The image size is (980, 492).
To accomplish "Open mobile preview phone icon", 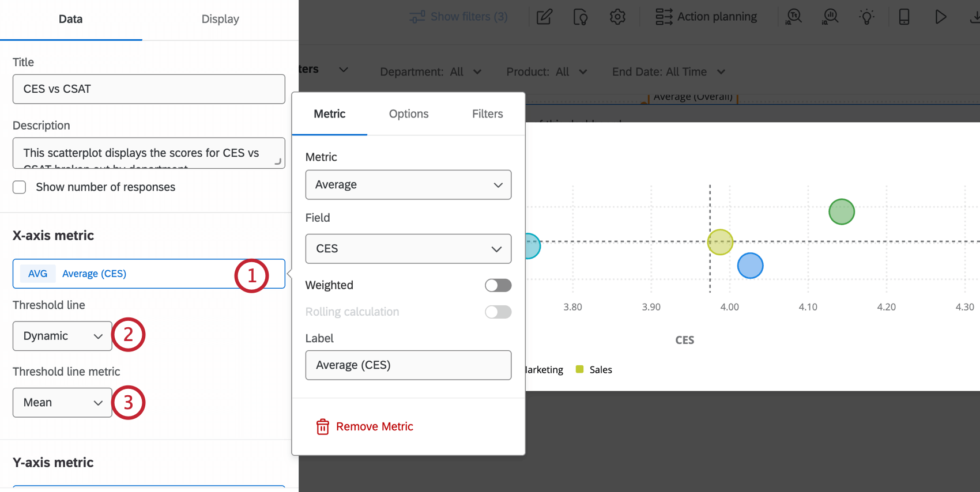I will coord(904,17).
